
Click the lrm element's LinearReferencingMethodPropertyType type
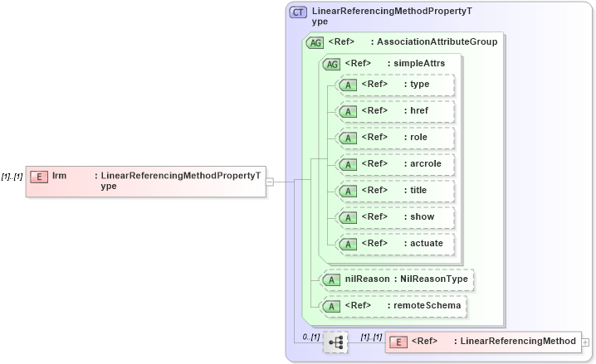(181, 181)
